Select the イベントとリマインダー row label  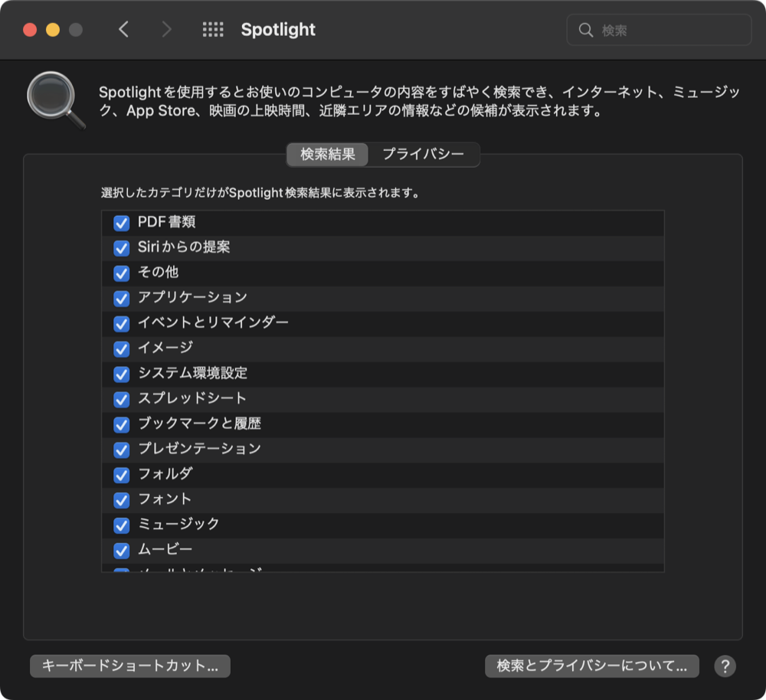point(213,322)
